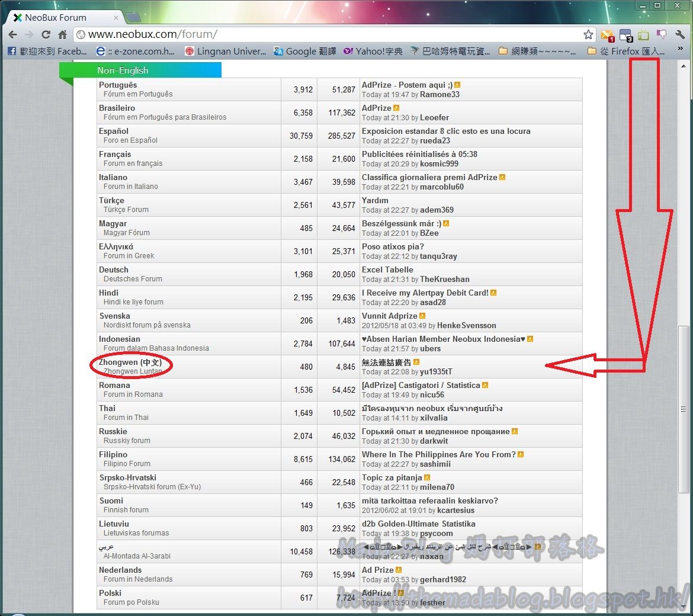693x616 pixels.
Task: Open the Facebook bookmark
Action: click(47, 52)
